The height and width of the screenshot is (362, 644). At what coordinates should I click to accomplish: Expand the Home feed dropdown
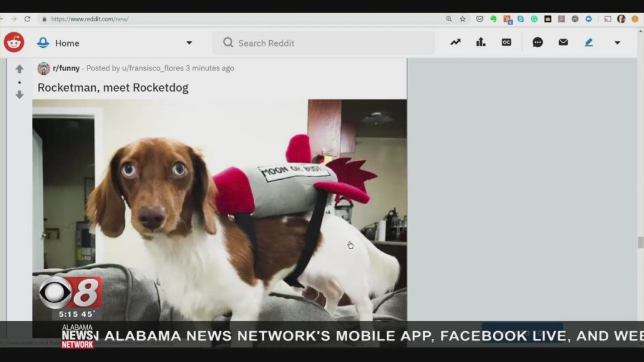189,43
